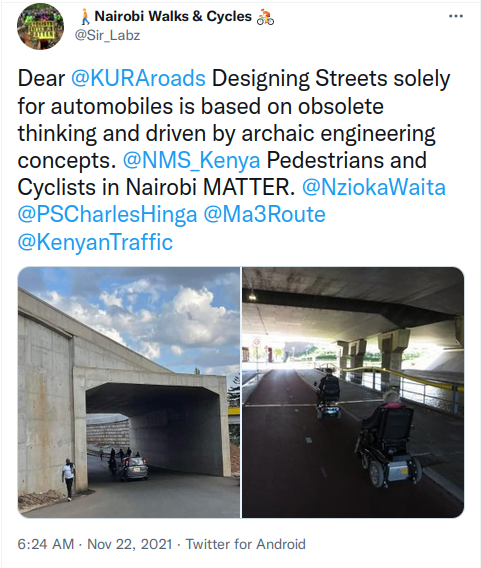Open the @PSCharlesHinga mention
481x568 pixels.
107,214
